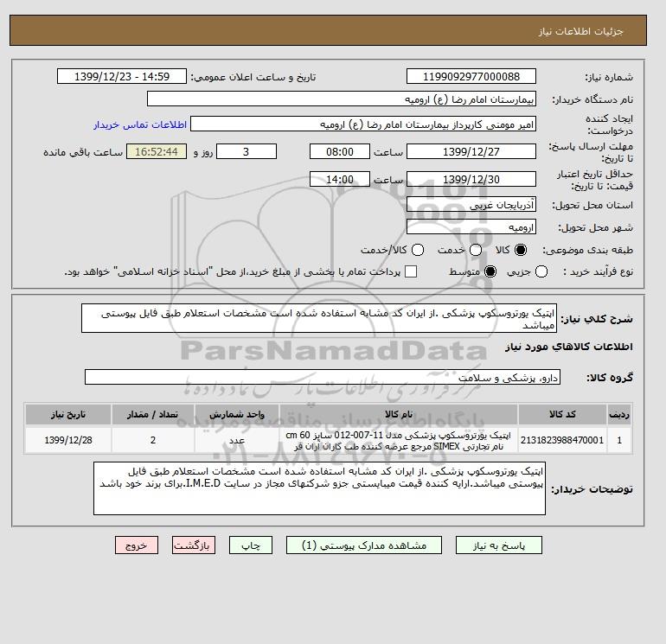Click the quantity cell showing 2
The image size is (666, 644).
tap(153, 440)
